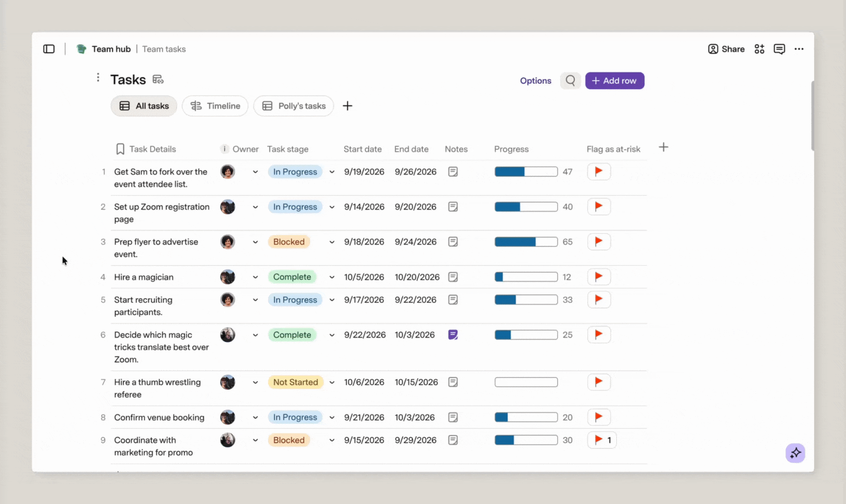Expand owner dropdown for Confirm venue booking
846x504 pixels.
[255, 417]
